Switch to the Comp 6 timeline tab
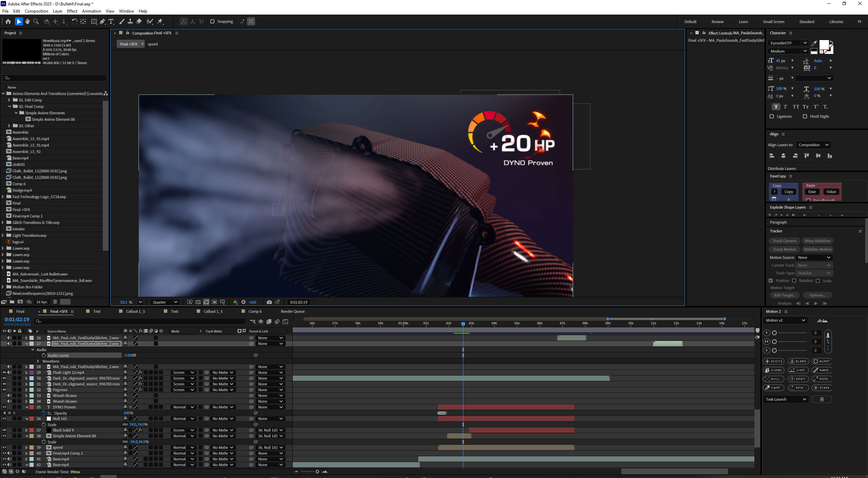868x478 pixels. 255,311
